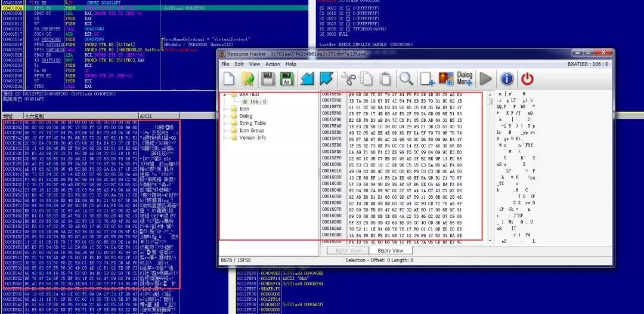Screen dimensions: 644x314
Task: Click the green Compile play arrow
Action: (485, 78)
